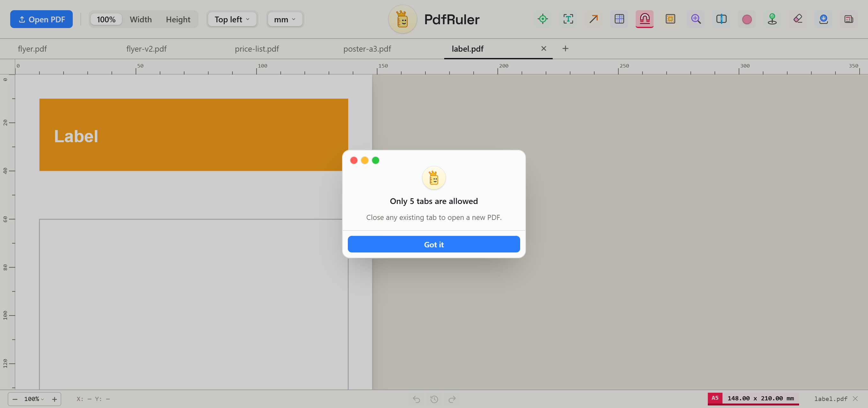This screenshot has width=868, height=408.
Task: Click the undo arrow
Action: tap(416, 399)
